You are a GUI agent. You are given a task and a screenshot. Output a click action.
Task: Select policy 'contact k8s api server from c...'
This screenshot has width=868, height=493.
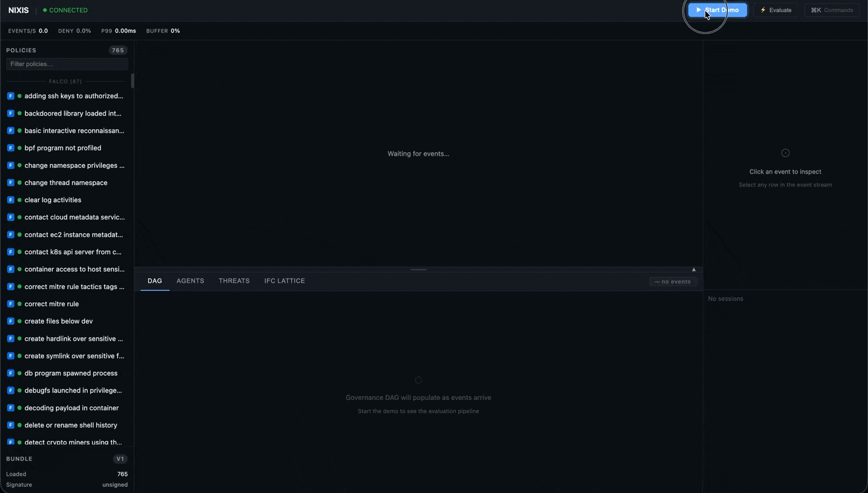pyautogui.click(x=67, y=252)
